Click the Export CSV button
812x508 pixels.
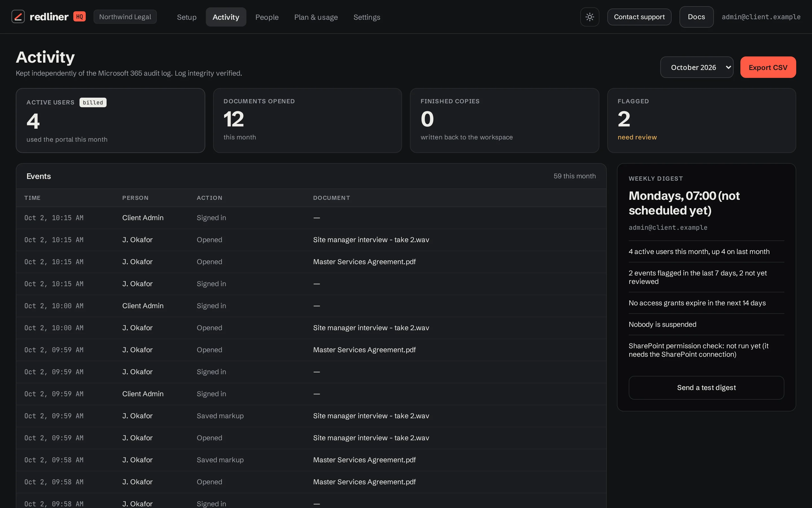[768, 67]
